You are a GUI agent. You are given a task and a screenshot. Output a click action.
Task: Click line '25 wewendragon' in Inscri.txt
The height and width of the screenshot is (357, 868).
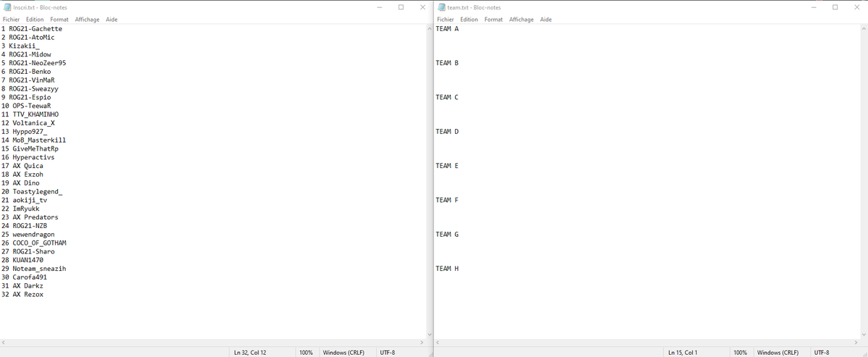click(28, 235)
